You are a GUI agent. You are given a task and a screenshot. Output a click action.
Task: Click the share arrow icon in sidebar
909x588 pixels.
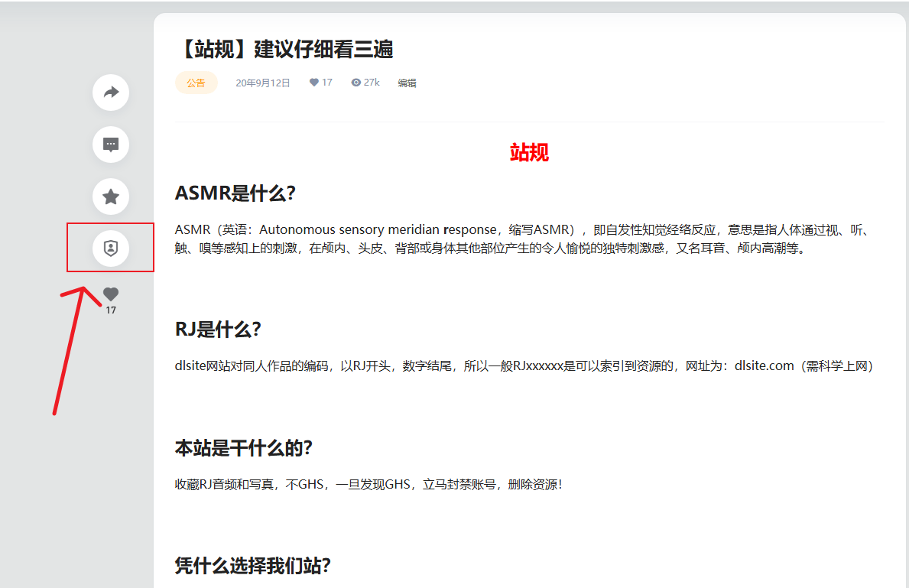point(111,93)
